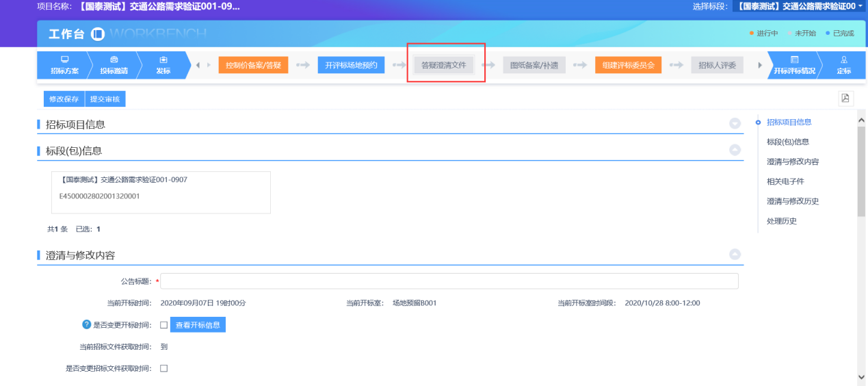Screen dimensions: 868x386
Task: Click the PDF export icon
Action: pyautogui.click(x=846, y=99)
